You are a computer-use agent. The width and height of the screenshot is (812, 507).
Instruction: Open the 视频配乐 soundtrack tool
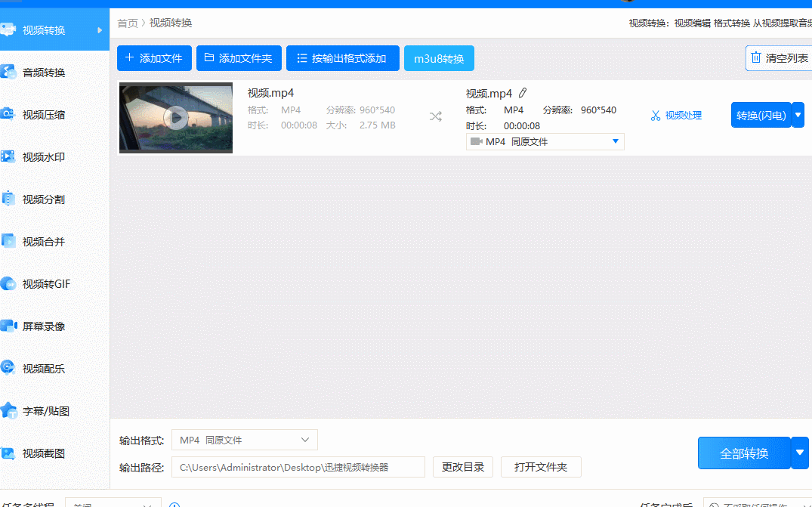(x=45, y=368)
